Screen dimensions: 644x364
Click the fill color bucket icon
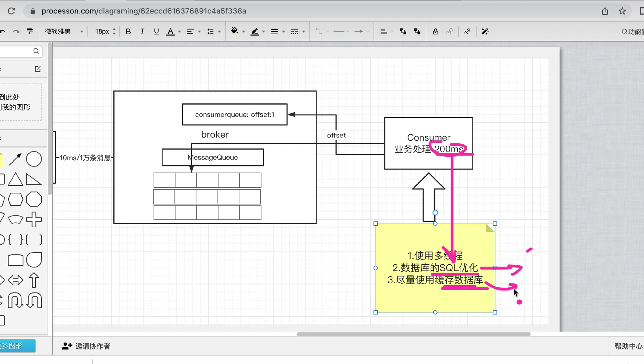click(234, 31)
